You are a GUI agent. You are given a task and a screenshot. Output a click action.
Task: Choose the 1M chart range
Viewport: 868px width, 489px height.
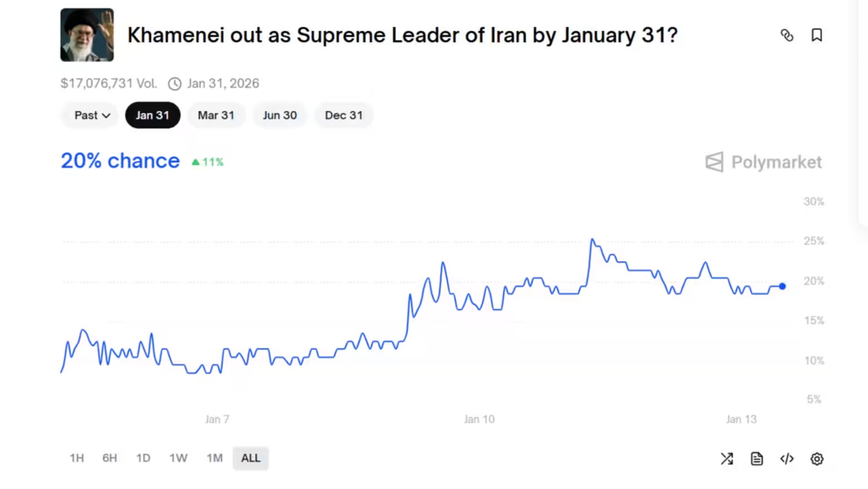214,458
